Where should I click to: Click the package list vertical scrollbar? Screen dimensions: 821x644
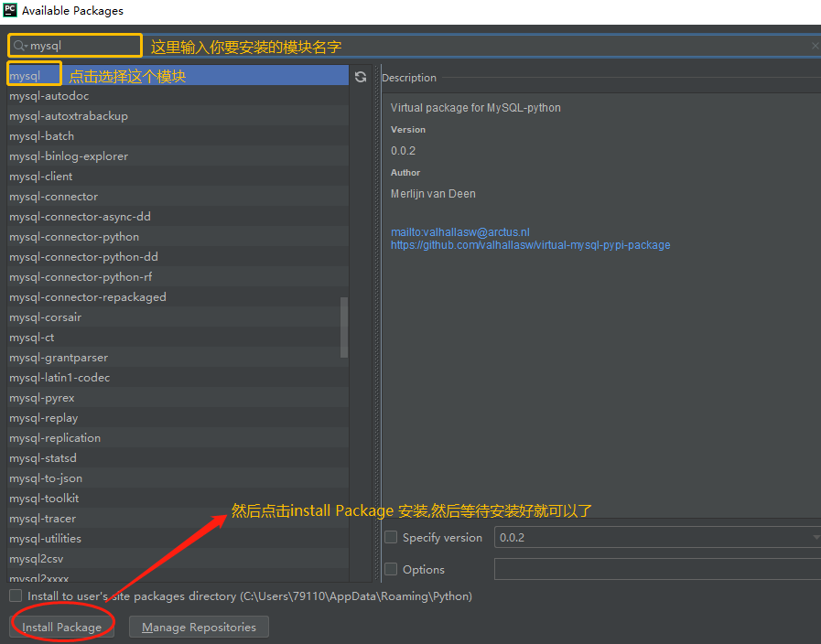pyautogui.click(x=344, y=327)
